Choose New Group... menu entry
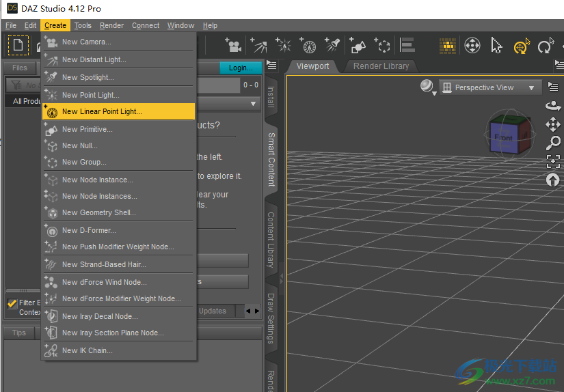This screenshot has width=564, height=392. 119,162
